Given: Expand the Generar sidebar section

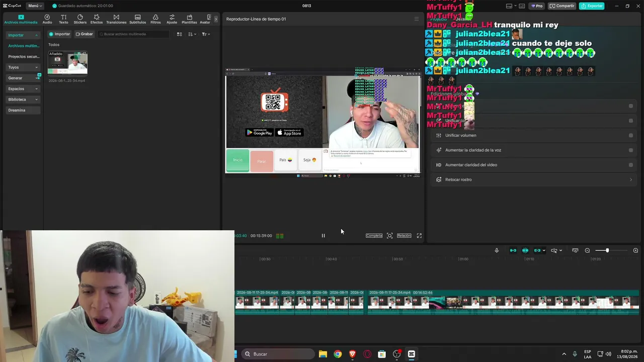Looking at the screenshot, I should tap(23, 78).
